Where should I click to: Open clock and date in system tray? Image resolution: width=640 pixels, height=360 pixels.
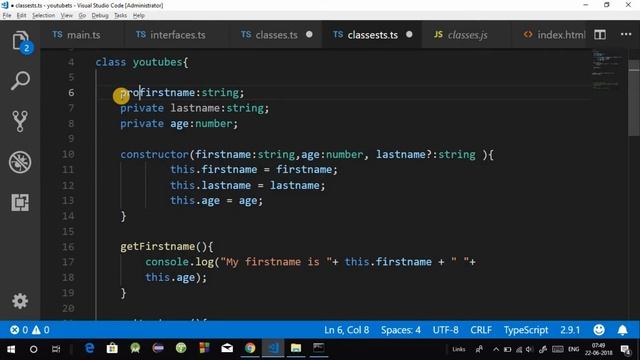pos(598,349)
